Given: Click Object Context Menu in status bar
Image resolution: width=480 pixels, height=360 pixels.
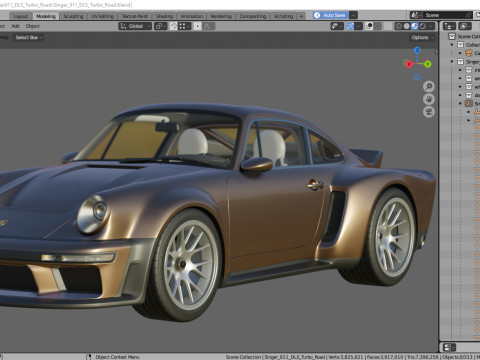Looking at the screenshot, I should [x=118, y=357].
